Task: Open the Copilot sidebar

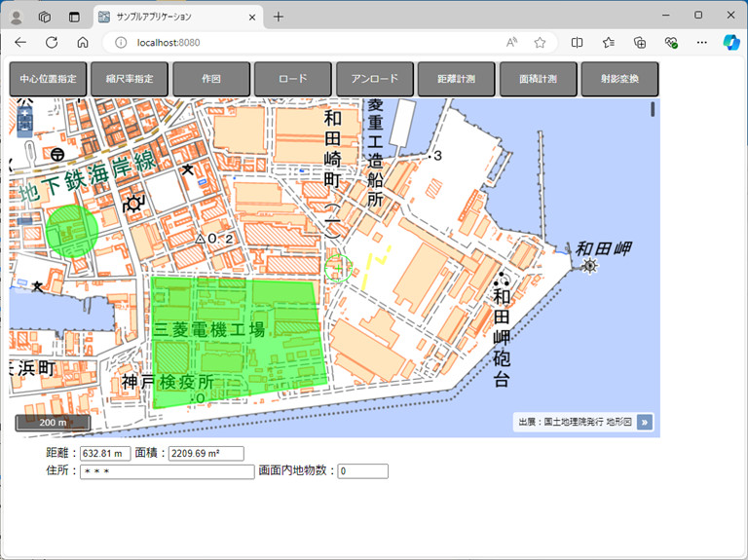Action: [730, 43]
